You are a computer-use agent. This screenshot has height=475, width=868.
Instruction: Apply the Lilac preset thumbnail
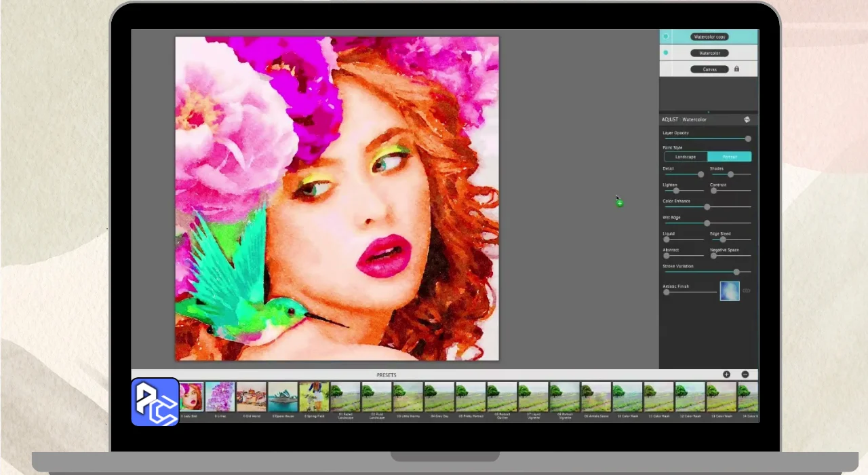220,397
